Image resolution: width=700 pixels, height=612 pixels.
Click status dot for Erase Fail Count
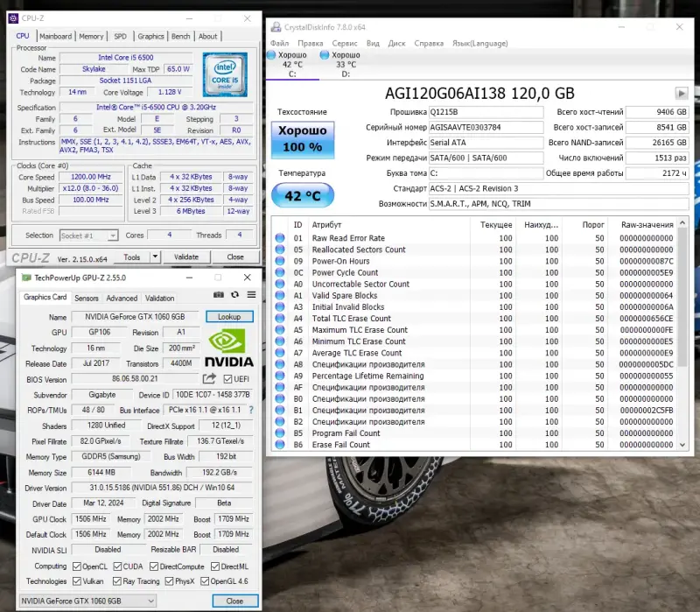tap(280, 445)
